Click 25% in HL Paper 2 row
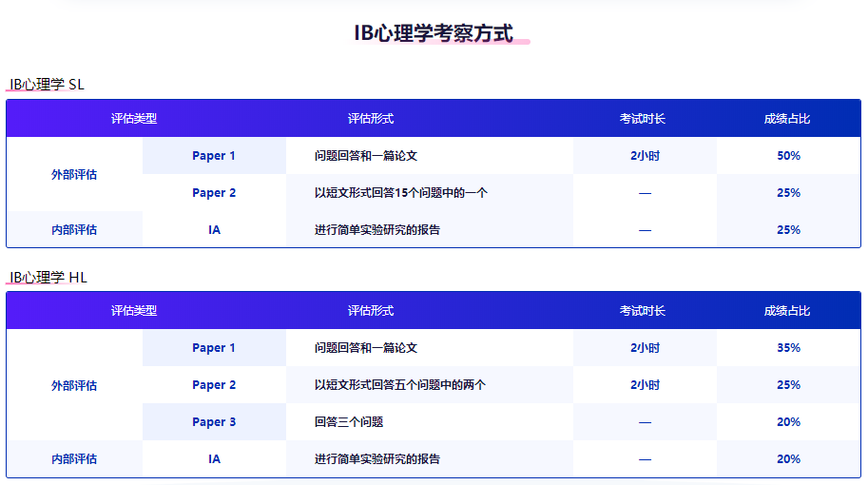Screen dimensions: 868x485 (x=788, y=385)
